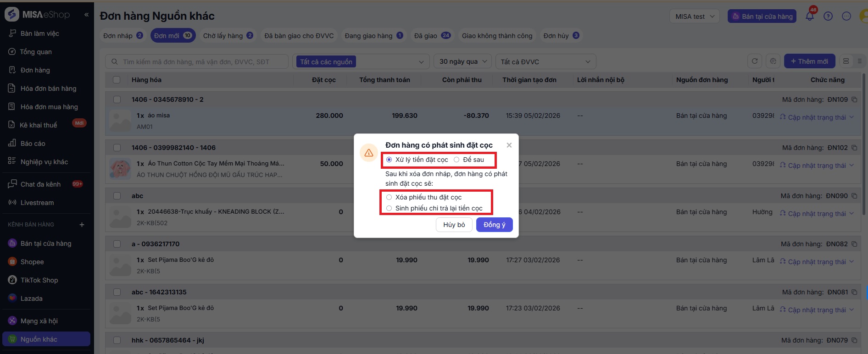The height and width of the screenshot is (354, 868).
Task: Click the pink shirt product thumbnail
Action: (x=121, y=168)
